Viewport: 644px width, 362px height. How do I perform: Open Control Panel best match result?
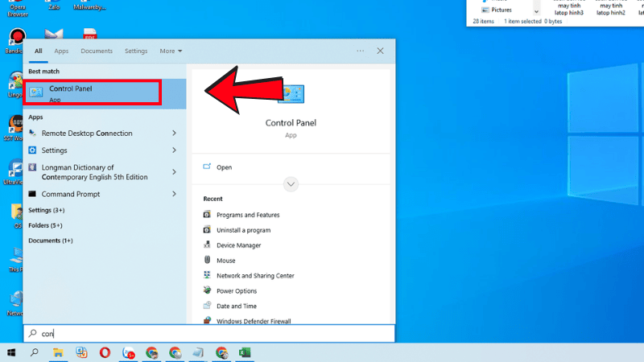[x=92, y=93]
